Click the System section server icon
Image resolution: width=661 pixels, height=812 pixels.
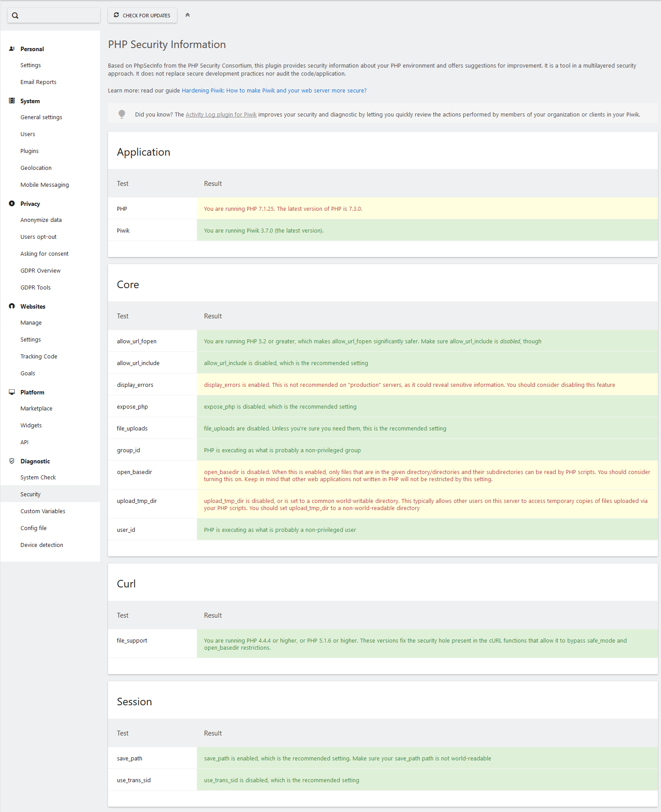(12, 101)
